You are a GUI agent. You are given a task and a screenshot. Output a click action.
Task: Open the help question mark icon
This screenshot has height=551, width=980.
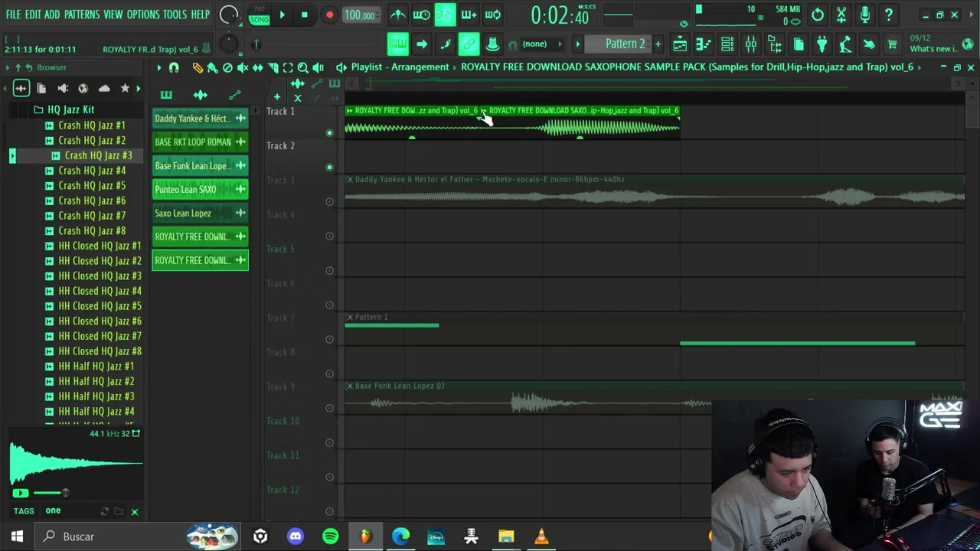[x=889, y=15]
